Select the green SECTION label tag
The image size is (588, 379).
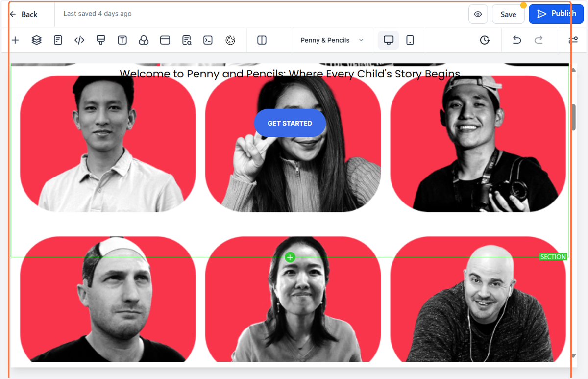(x=553, y=257)
